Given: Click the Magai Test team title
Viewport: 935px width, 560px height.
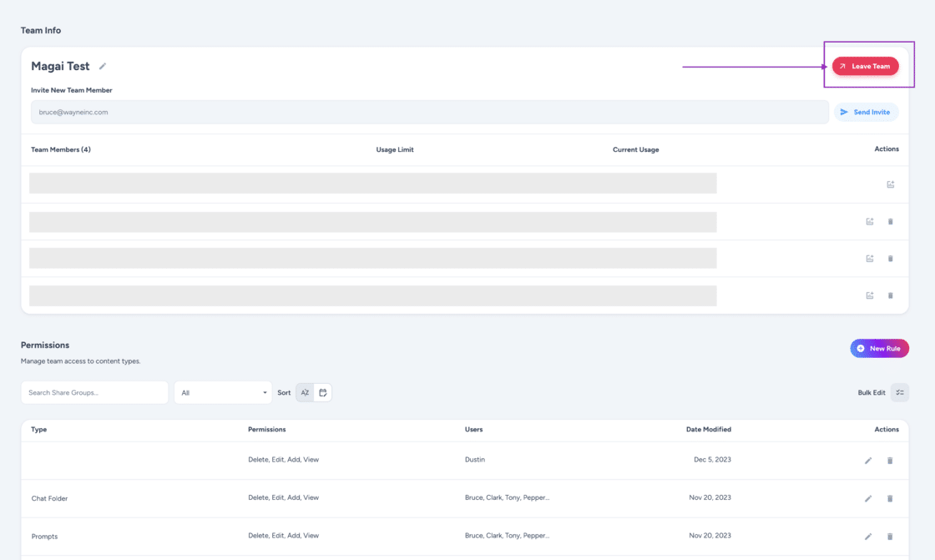Looking at the screenshot, I should point(60,66).
